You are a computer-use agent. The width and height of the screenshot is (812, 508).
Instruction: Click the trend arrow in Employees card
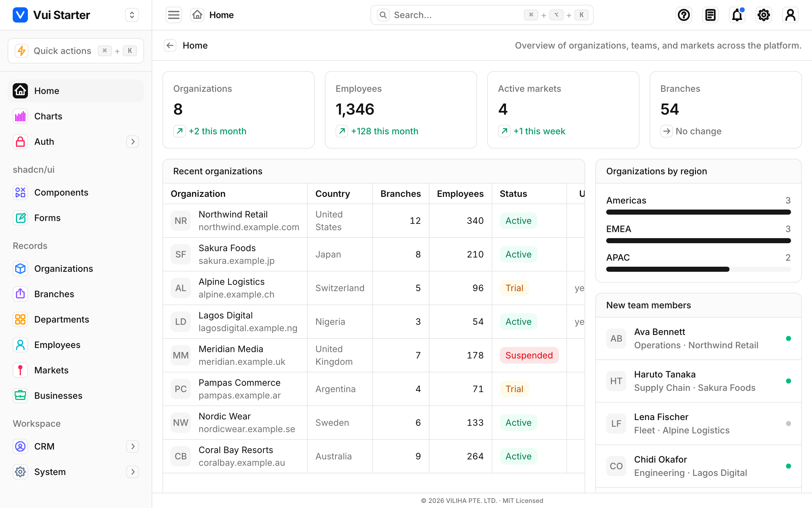pos(342,131)
